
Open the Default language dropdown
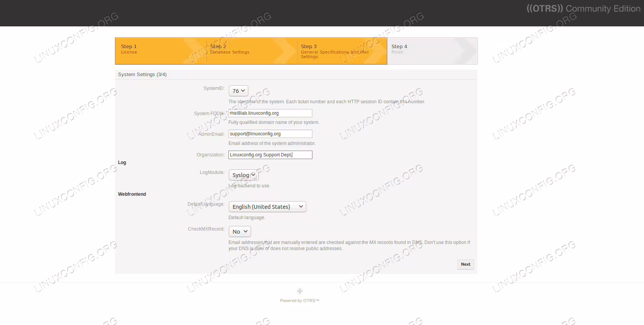(267, 207)
